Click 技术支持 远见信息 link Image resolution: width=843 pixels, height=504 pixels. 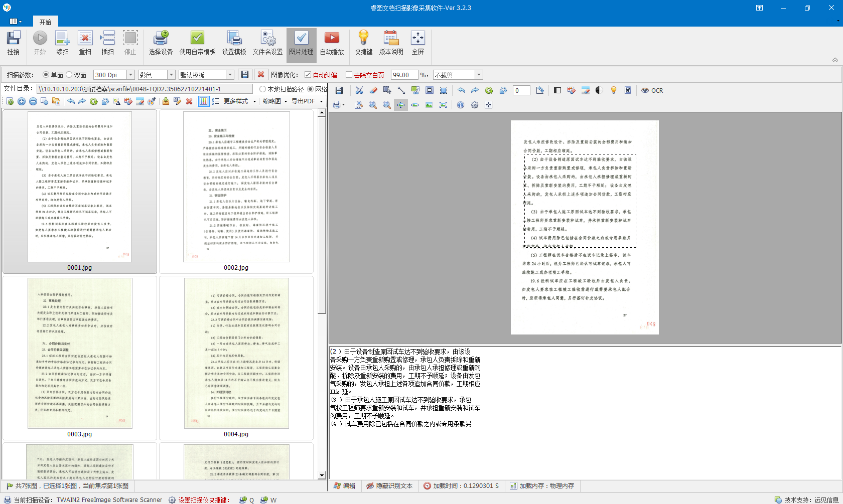pyautogui.click(x=807, y=500)
